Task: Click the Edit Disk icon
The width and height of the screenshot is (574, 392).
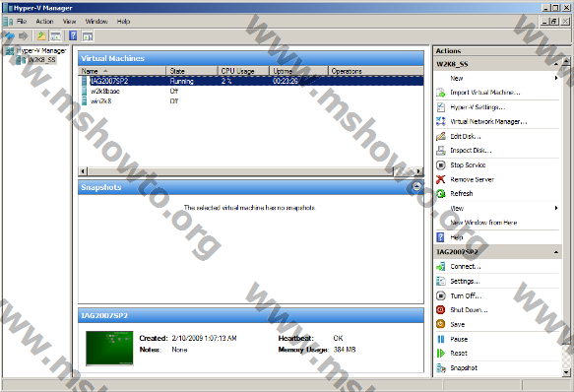Action: pyautogui.click(x=441, y=136)
